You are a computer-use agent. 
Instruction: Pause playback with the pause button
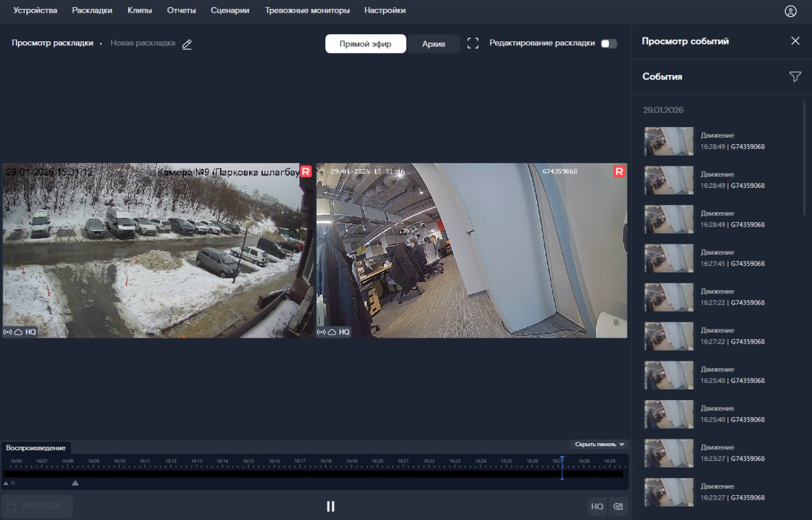pyautogui.click(x=330, y=506)
